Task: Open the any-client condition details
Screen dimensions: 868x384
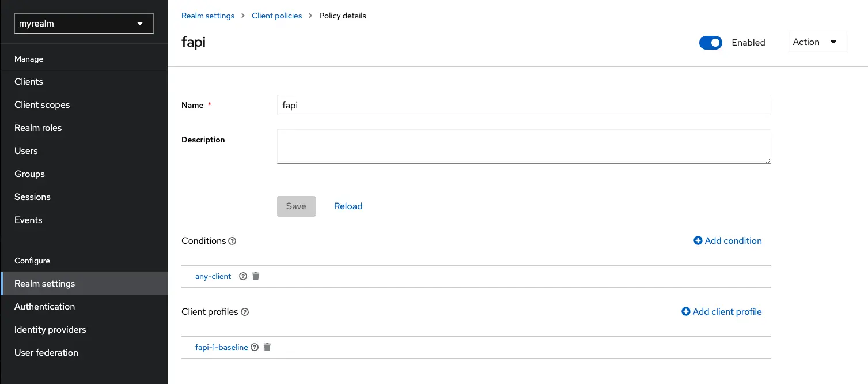Action: pyautogui.click(x=213, y=276)
